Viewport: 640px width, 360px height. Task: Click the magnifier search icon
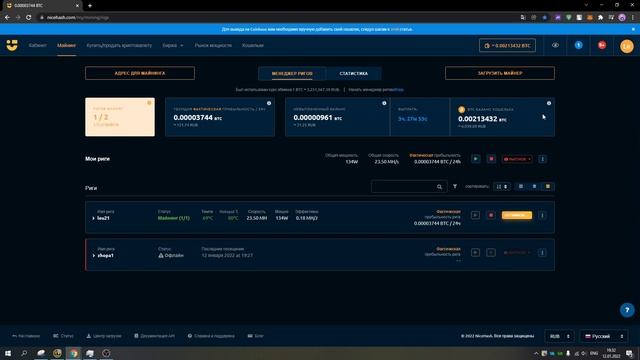coord(440,187)
